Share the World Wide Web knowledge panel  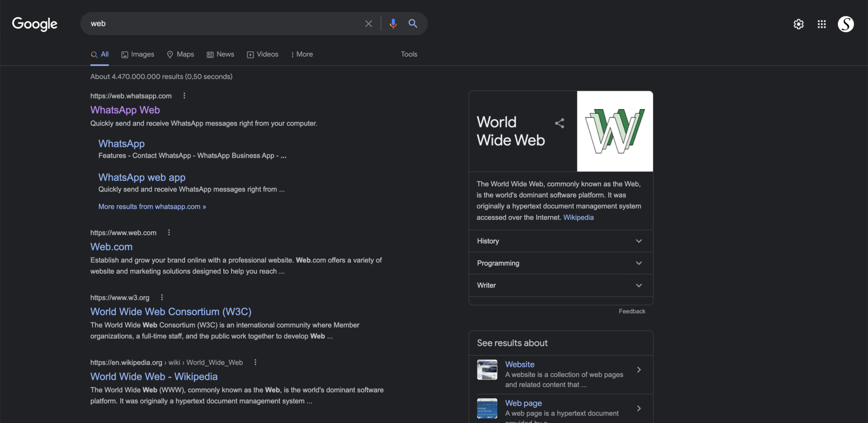coord(559,123)
